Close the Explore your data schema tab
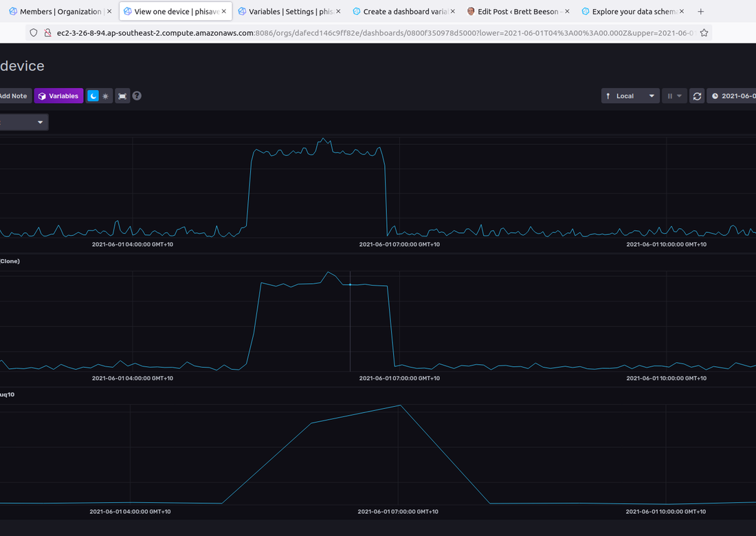 point(682,11)
